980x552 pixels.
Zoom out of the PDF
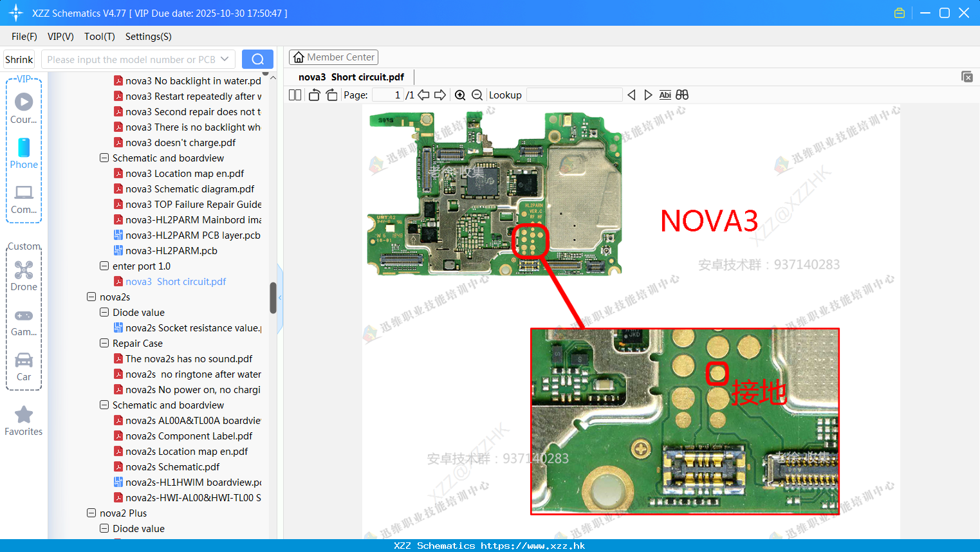[x=477, y=95]
